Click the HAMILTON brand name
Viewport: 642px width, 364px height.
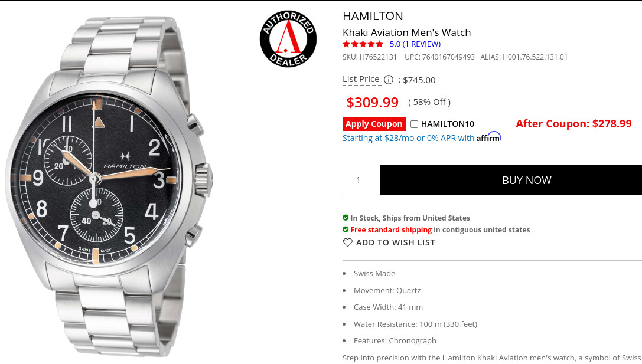(x=373, y=16)
